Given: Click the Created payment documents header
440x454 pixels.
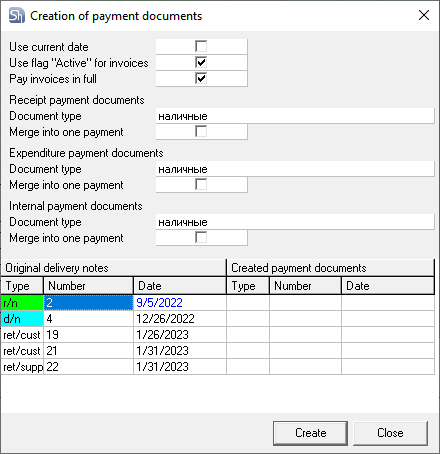Looking at the screenshot, I should click(330, 268).
